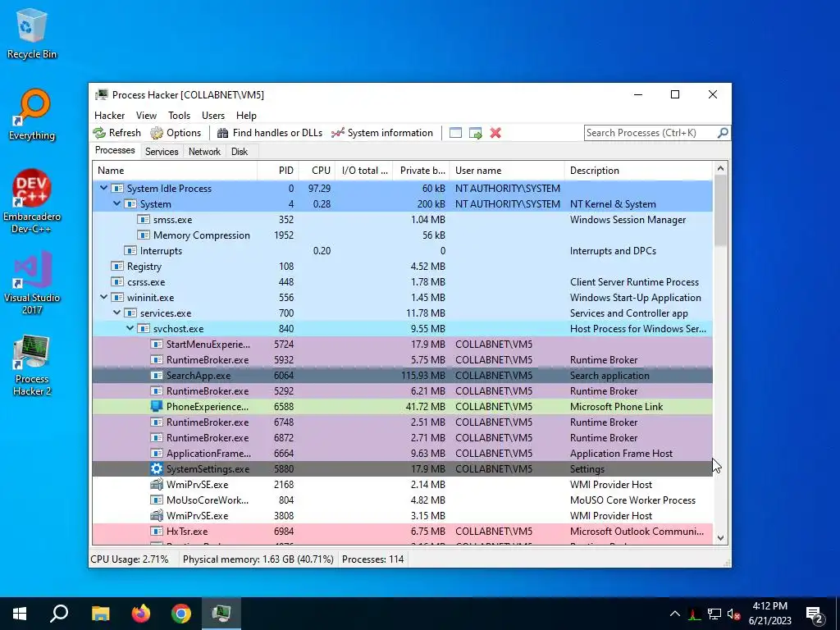Screen dimensions: 840x630
Task: Click the find window toolbar icon
Action: (455, 133)
